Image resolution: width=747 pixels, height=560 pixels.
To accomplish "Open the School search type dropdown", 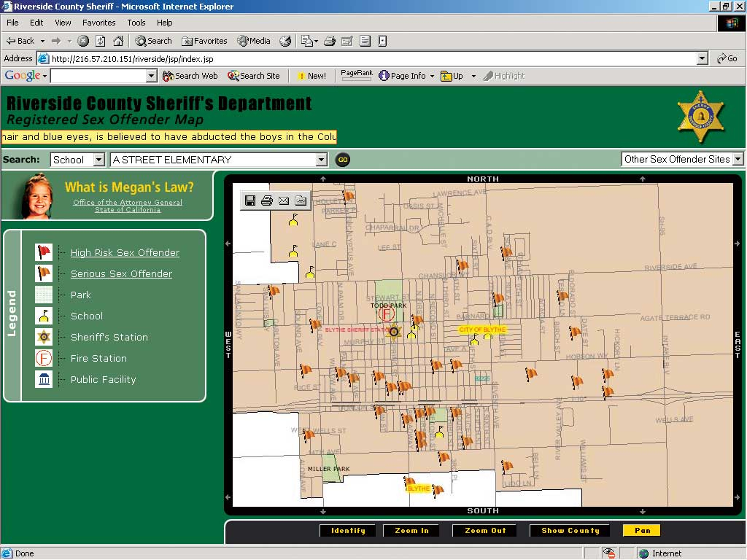I will tap(98, 160).
